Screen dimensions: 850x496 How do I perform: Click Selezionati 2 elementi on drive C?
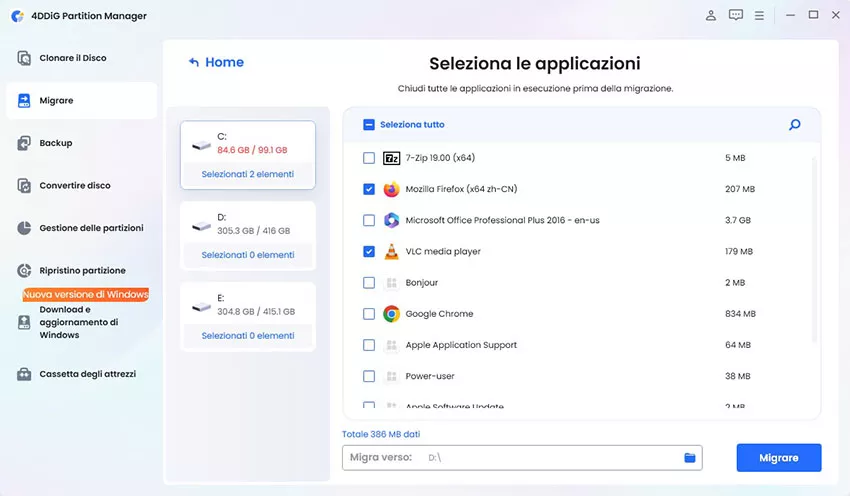point(248,175)
